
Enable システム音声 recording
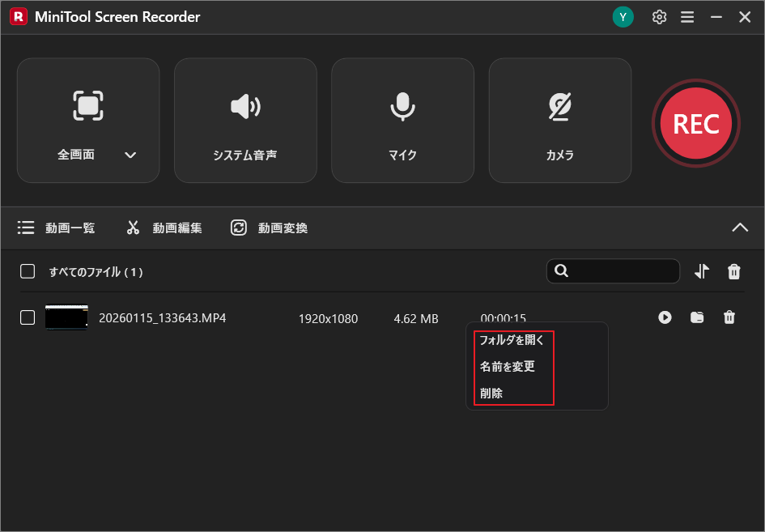point(245,120)
